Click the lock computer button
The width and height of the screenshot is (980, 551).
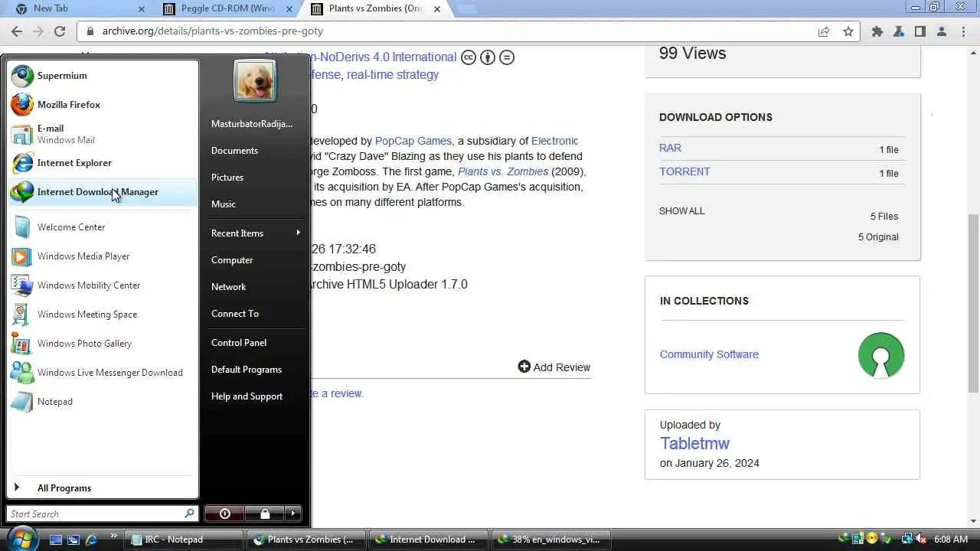(264, 514)
